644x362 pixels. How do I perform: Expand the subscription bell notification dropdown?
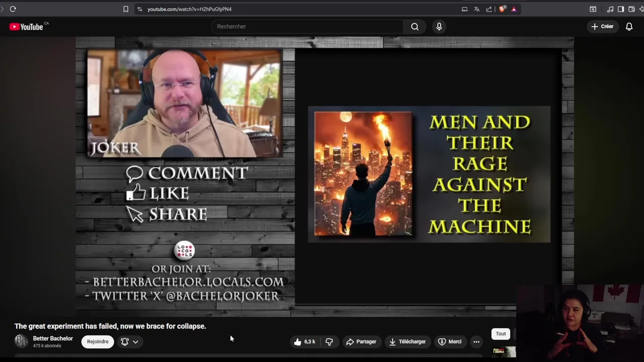[130, 342]
